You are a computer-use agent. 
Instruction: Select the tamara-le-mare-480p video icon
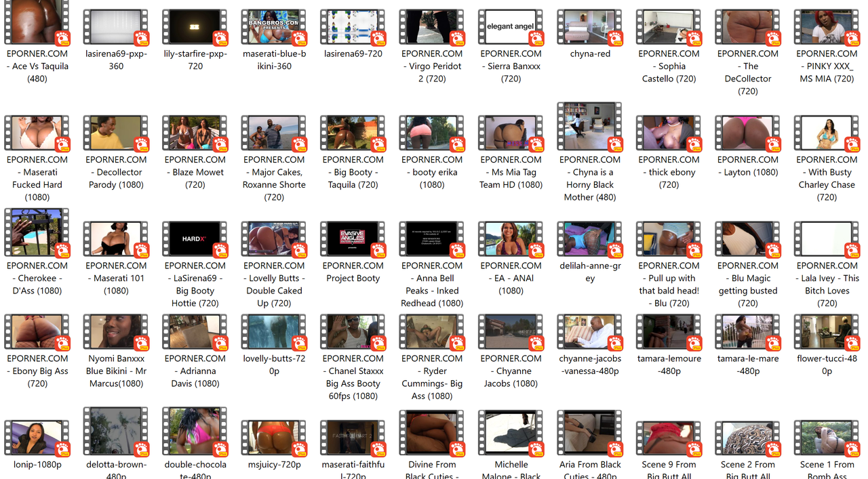point(748,332)
